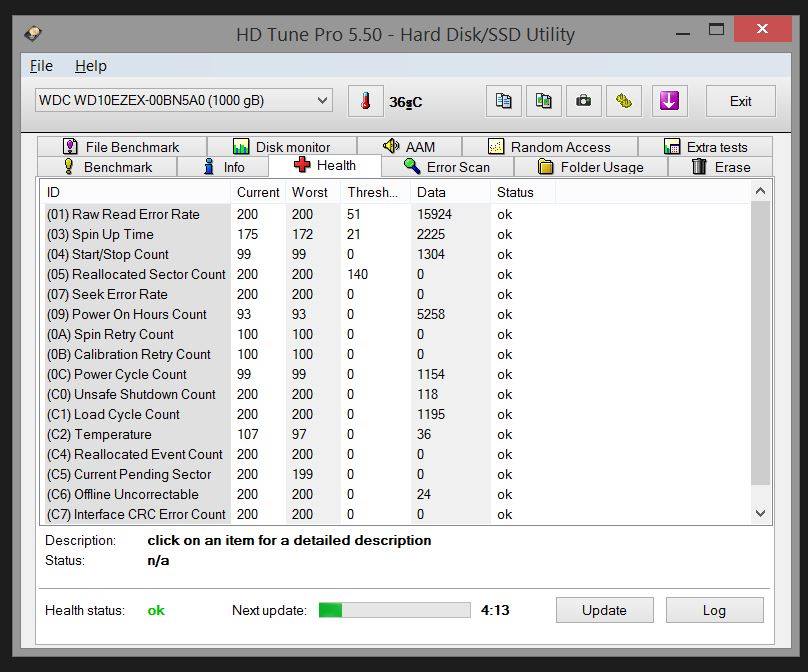808x672 pixels.
Task: Open the Error Scan tab
Action: (447, 167)
